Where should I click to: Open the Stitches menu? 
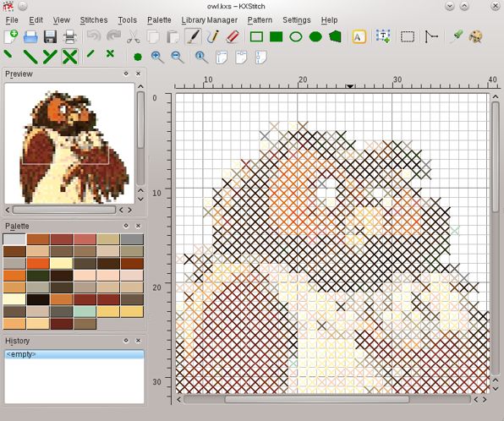(94, 20)
